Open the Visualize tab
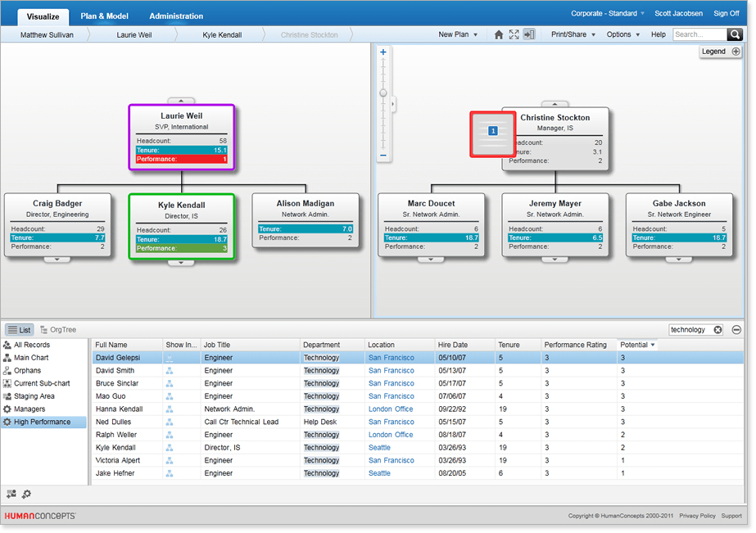Image resolution: width=756 pixels, height=533 pixels. tap(43, 16)
